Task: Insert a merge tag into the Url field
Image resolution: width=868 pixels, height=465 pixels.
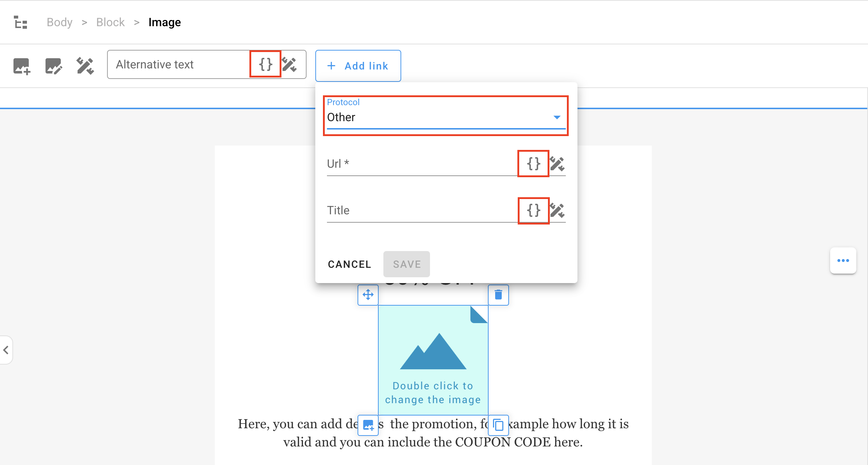Action: [533, 164]
